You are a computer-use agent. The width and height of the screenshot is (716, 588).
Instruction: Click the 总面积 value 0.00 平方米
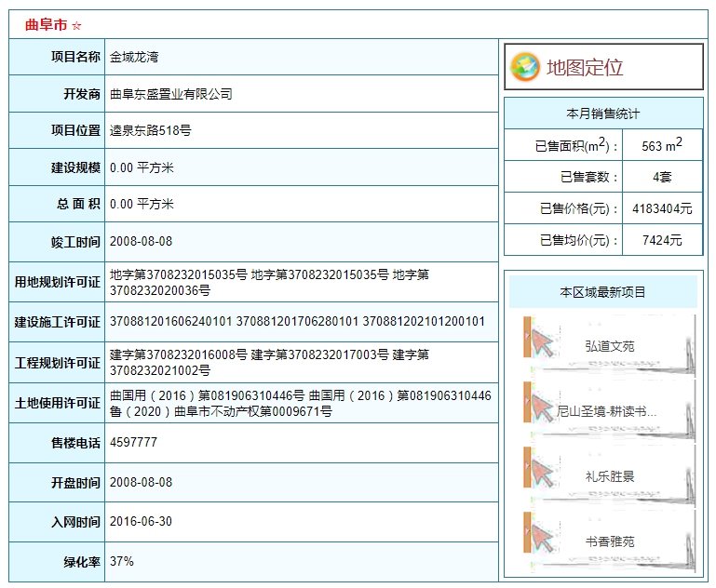click(x=142, y=204)
